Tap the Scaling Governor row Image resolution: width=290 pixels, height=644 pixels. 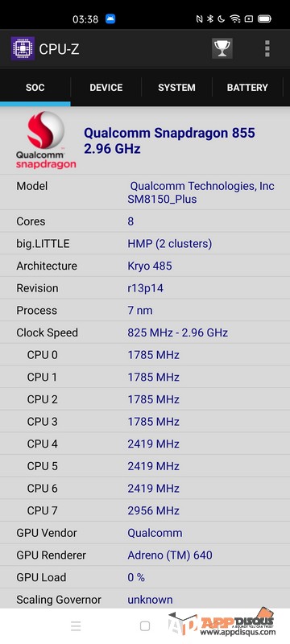point(145,599)
